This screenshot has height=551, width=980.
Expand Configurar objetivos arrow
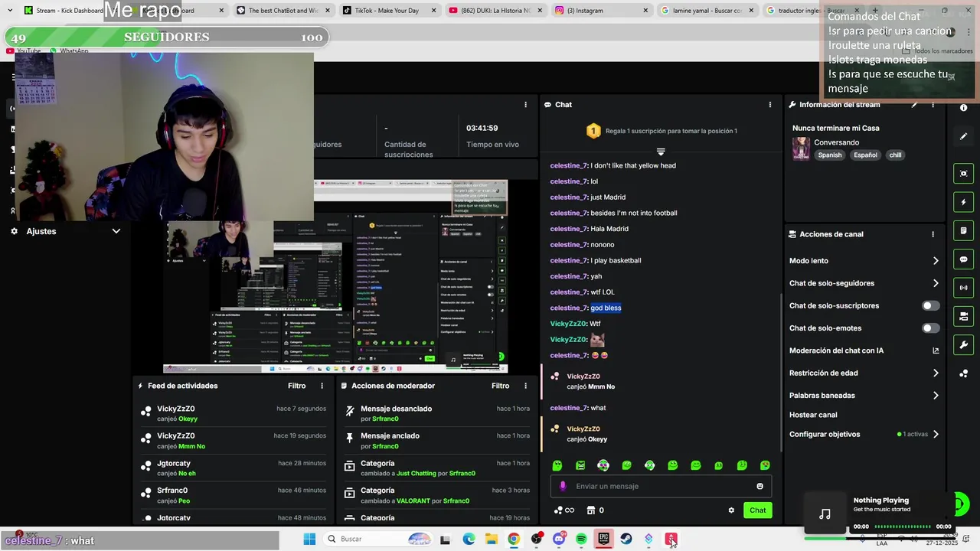coord(936,434)
